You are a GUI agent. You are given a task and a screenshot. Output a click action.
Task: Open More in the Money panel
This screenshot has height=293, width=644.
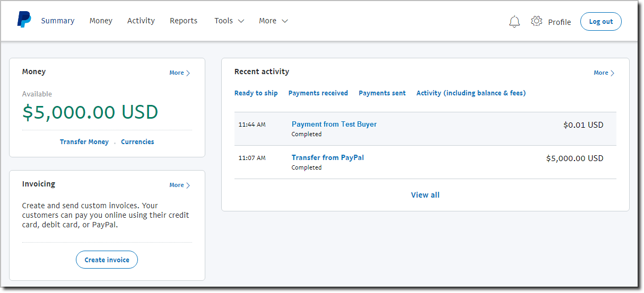(x=179, y=73)
